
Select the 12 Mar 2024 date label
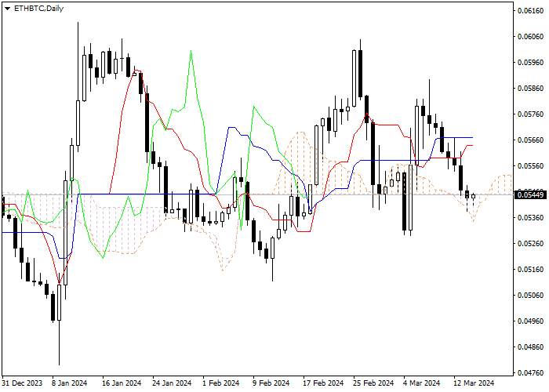click(x=474, y=383)
